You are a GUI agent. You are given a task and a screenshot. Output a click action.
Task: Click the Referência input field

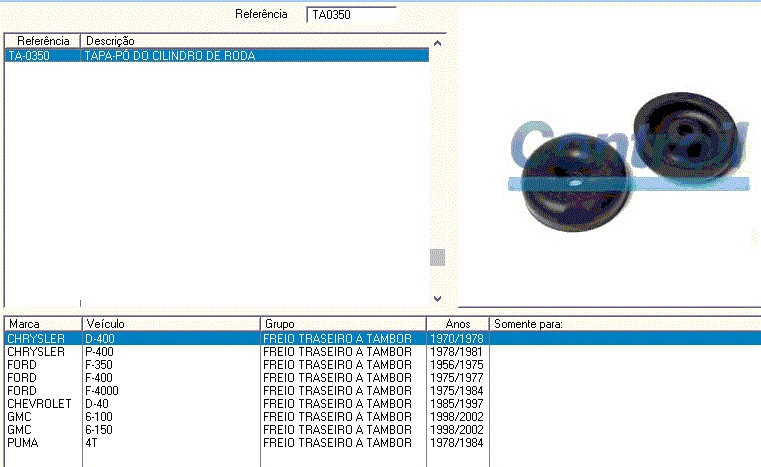[x=351, y=15]
